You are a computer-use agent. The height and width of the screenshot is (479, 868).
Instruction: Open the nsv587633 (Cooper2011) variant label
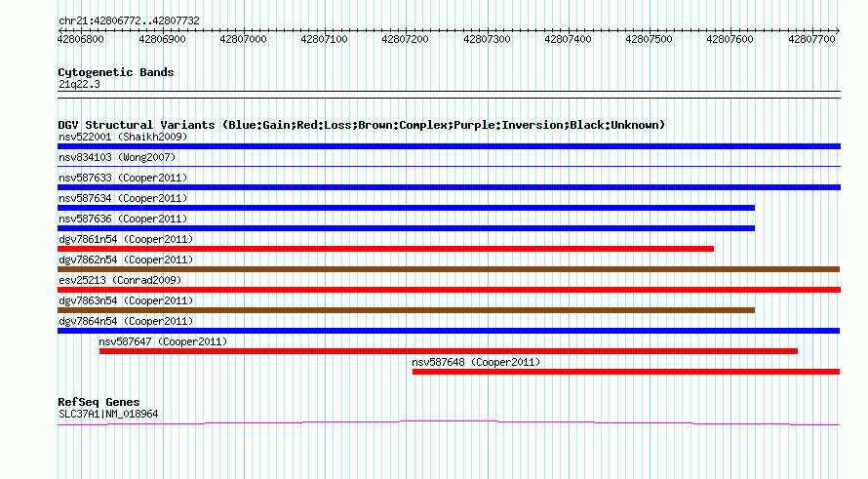pos(123,178)
